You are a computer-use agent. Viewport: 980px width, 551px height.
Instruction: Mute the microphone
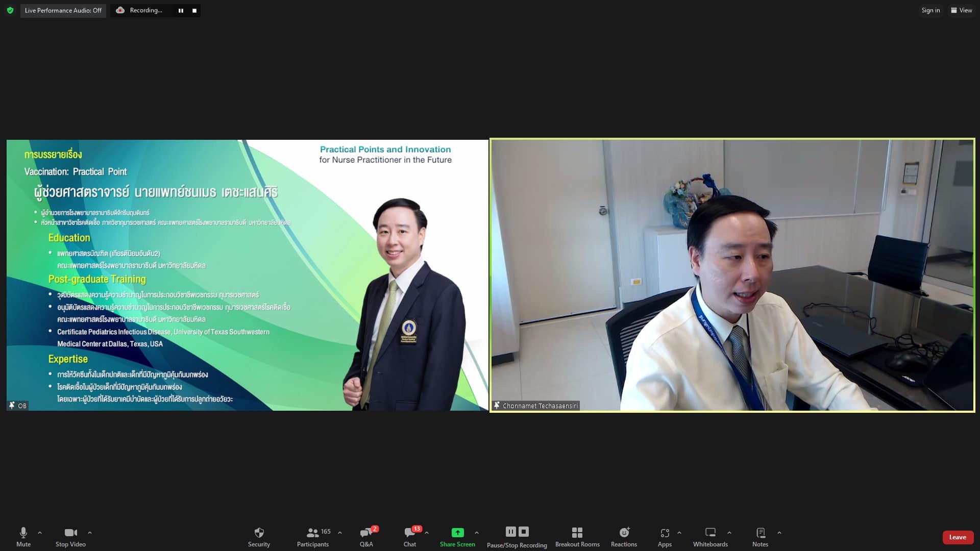pyautogui.click(x=23, y=537)
